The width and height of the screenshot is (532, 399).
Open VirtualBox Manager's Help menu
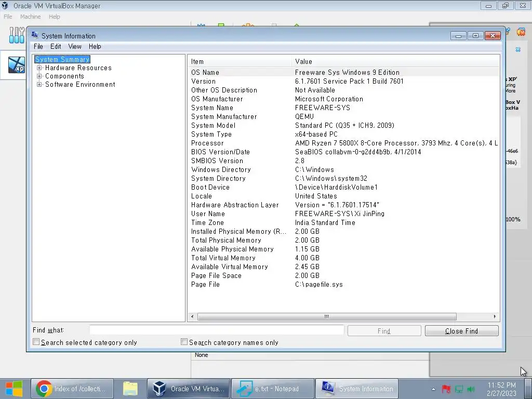click(54, 17)
